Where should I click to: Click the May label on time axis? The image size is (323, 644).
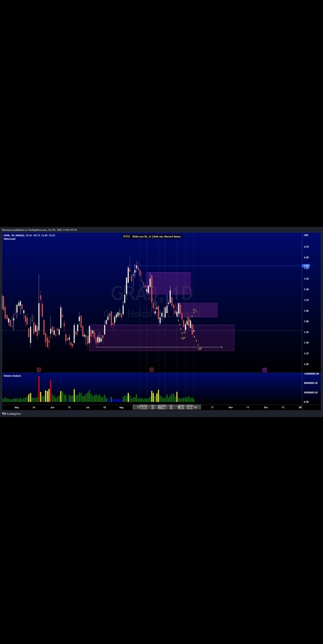click(x=17, y=407)
